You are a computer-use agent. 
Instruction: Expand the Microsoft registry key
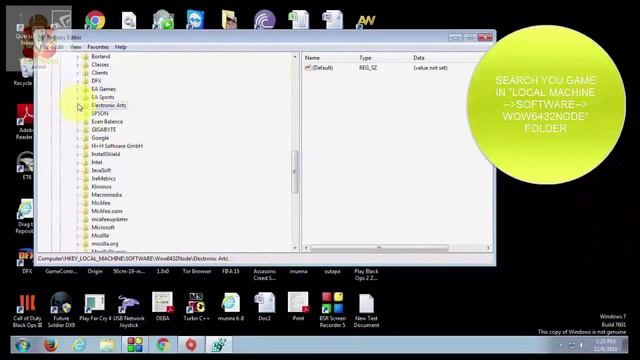(x=78, y=227)
